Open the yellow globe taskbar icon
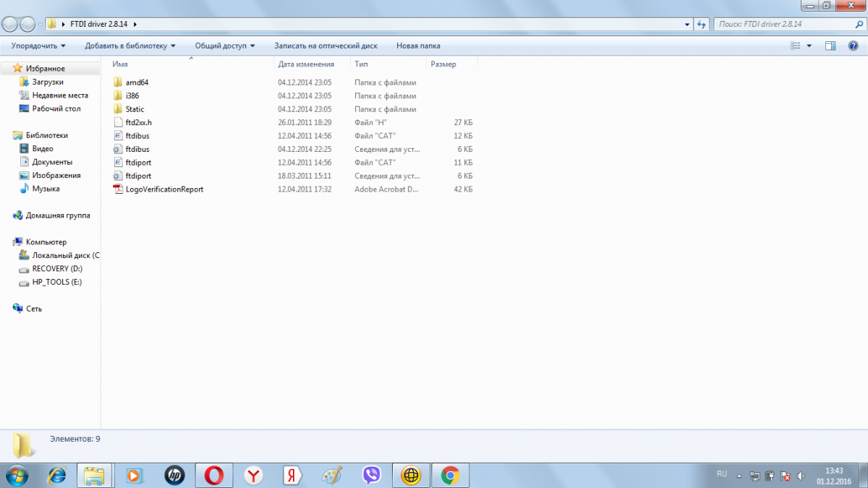868x488 pixels. click(411, 475)
